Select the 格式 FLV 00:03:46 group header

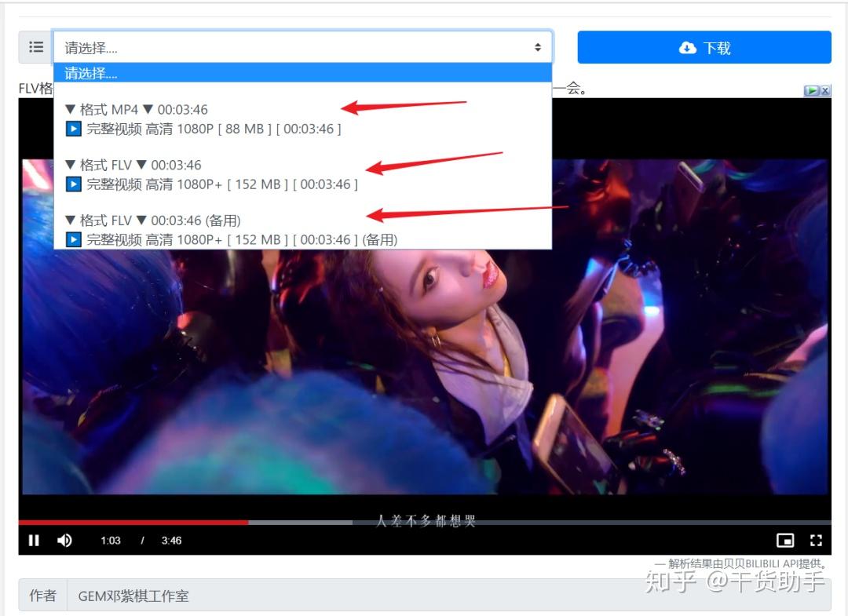(133, 165)
